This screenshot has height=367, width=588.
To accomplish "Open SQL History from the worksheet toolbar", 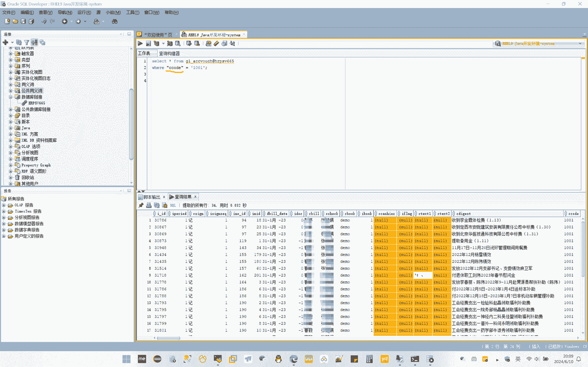I will point(224,43).
